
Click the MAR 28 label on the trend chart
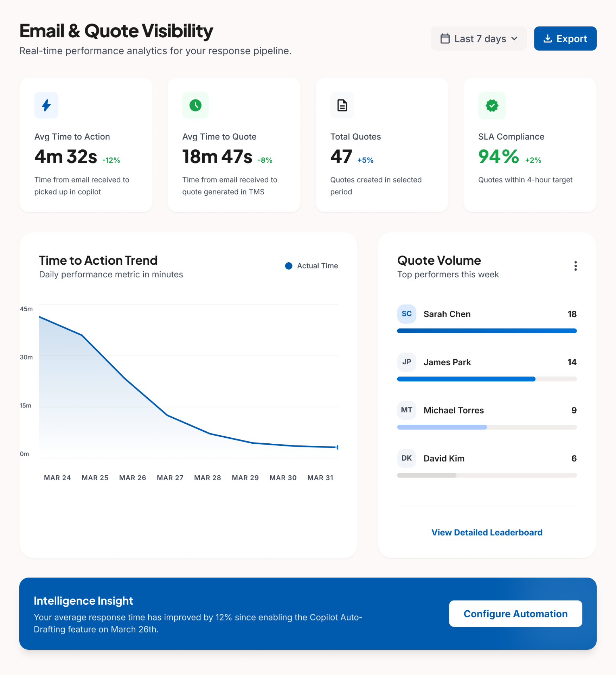coord(207,477)
